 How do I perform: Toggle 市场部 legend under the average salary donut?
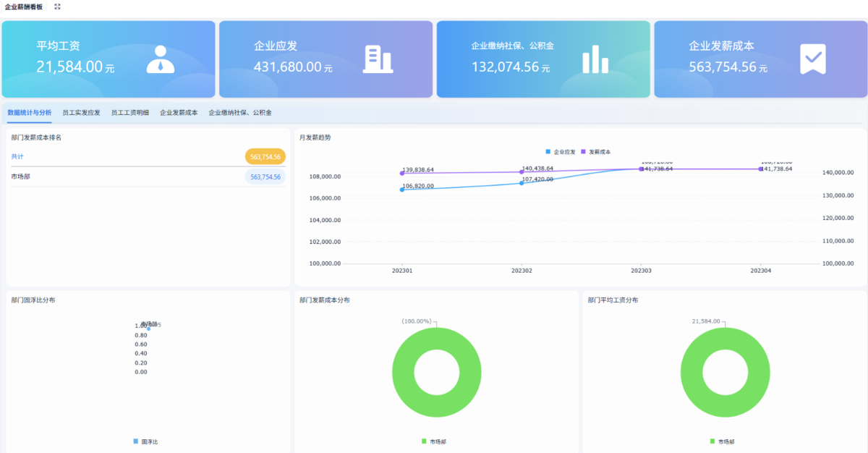722,441
